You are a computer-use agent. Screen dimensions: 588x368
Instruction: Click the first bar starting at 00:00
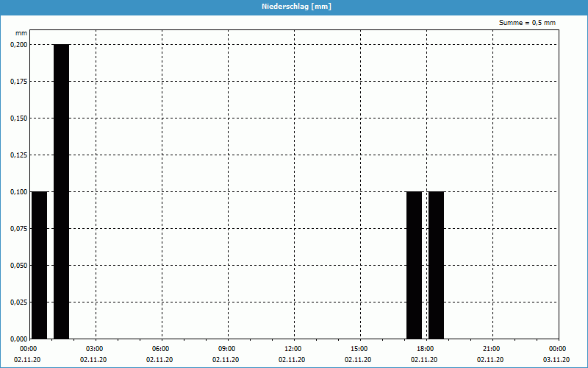(39, 265)
